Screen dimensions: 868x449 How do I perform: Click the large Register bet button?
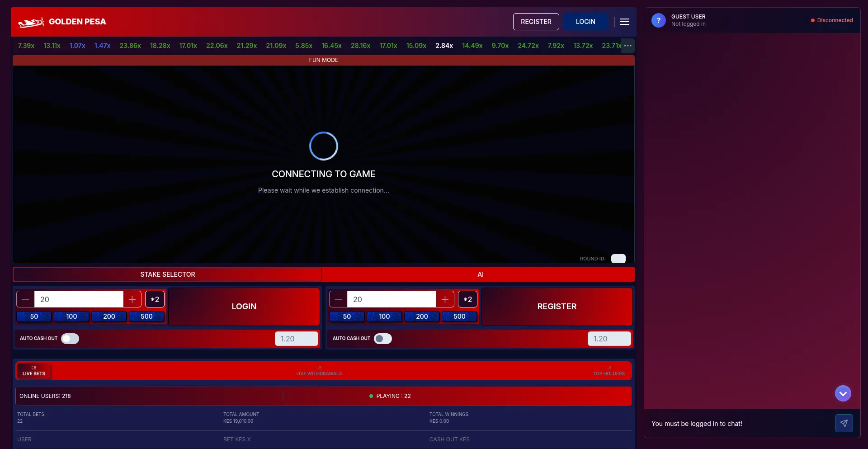[x=557, y=307]
